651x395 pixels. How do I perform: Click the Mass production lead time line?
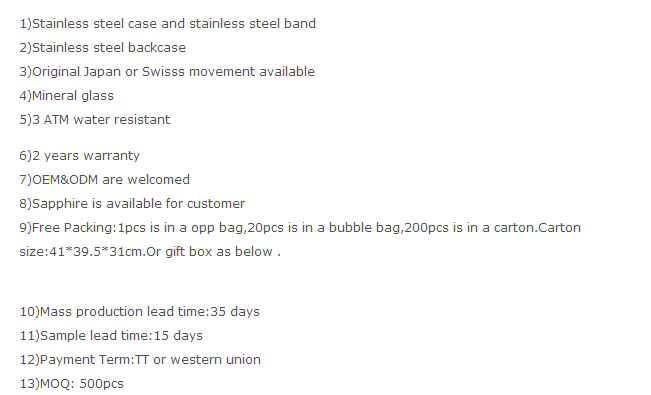pyautogui.click(x=140, y=312)
